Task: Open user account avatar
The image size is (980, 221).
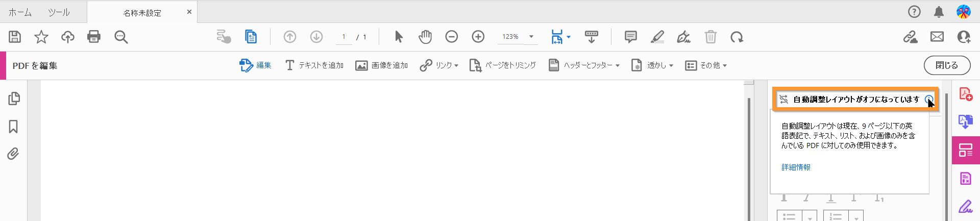Action: (964, 12)
